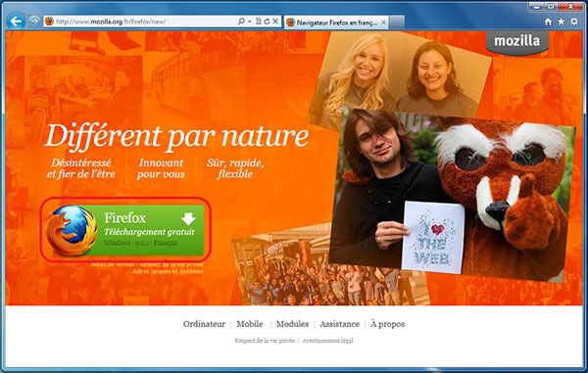Image resolution: width=588 pixels, height=373 pixels.
Task: Open Favorites with the star icon
Action: coord(561,22)
